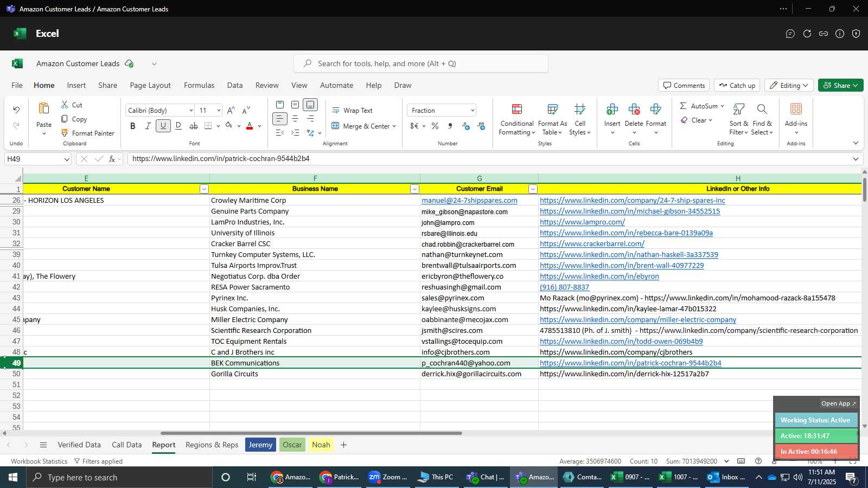Toggle Double Underline formatting

[178, 126]
